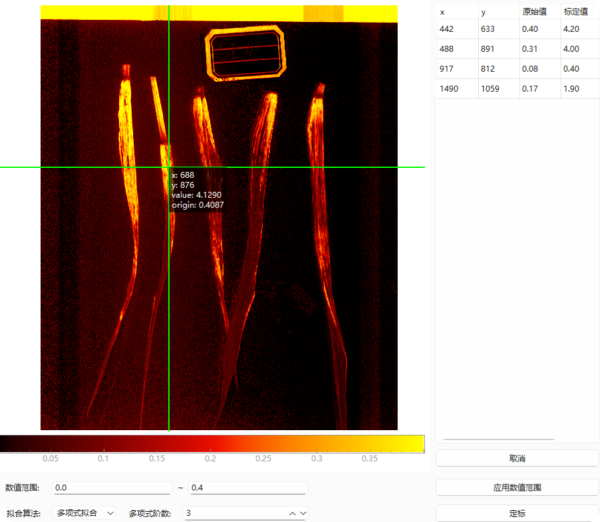
Task: Open the 多项式拟合 fitting algorithm dropdown
Action: click(x=85, y=513)
